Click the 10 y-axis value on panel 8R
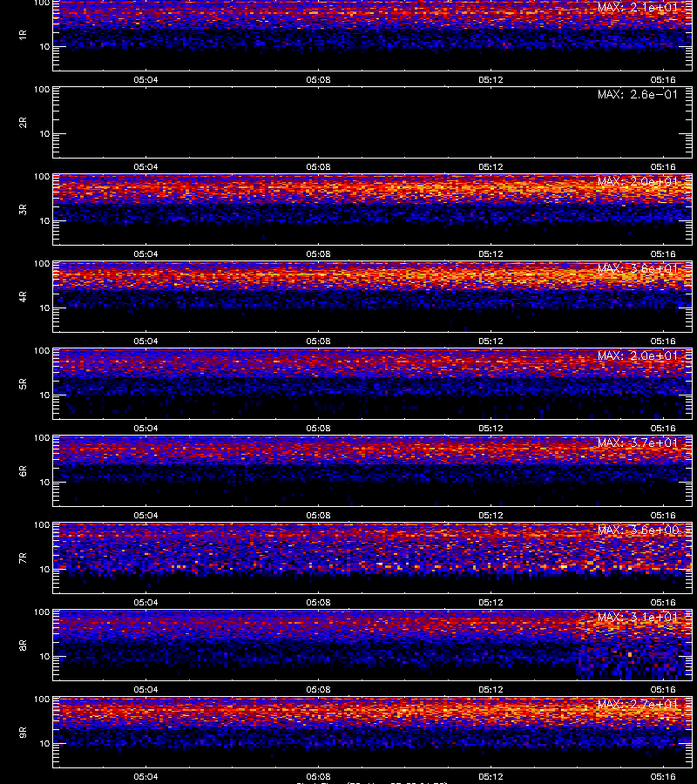 pyautogui.click(x=44, y=656)
